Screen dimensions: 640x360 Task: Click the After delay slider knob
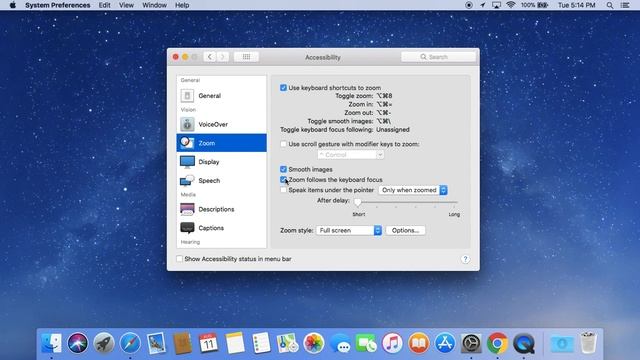point(358,202)
